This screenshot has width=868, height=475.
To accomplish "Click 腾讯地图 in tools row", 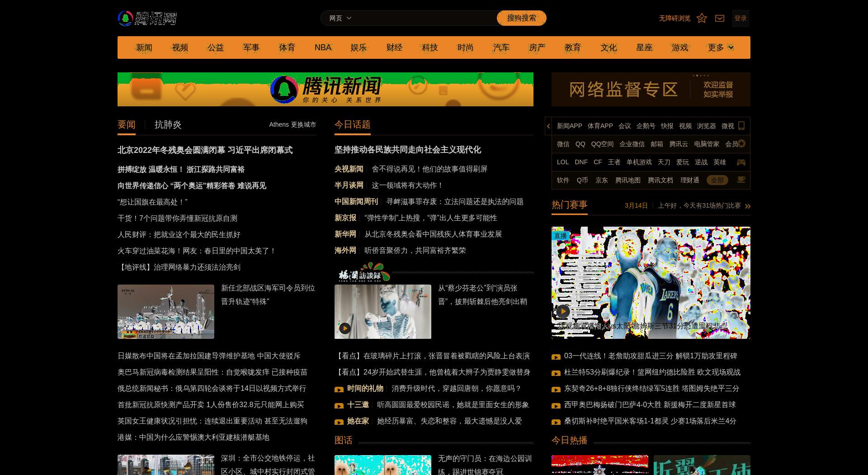I will [628, 180].
